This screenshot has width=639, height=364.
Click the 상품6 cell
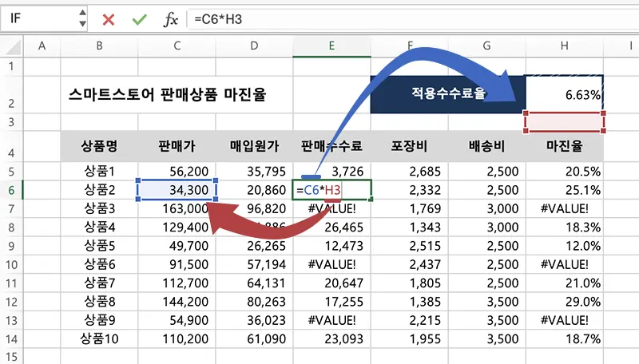[99, 265]
